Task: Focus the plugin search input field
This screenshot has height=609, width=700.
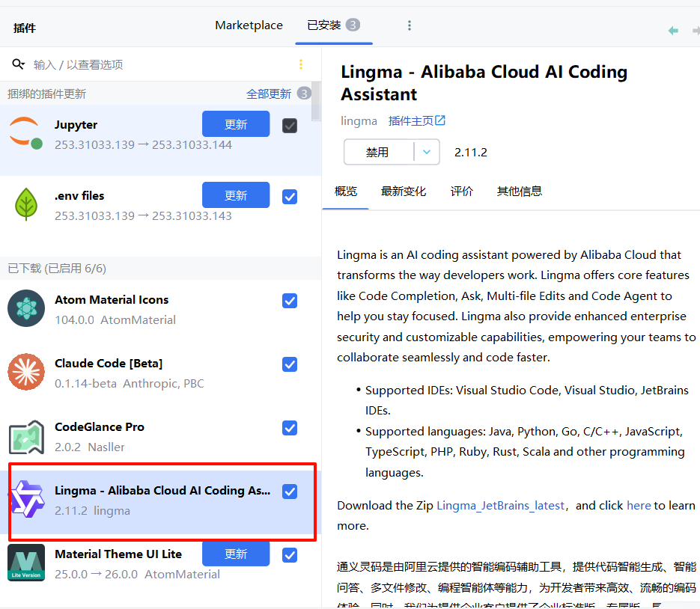Action: [161, 64]
